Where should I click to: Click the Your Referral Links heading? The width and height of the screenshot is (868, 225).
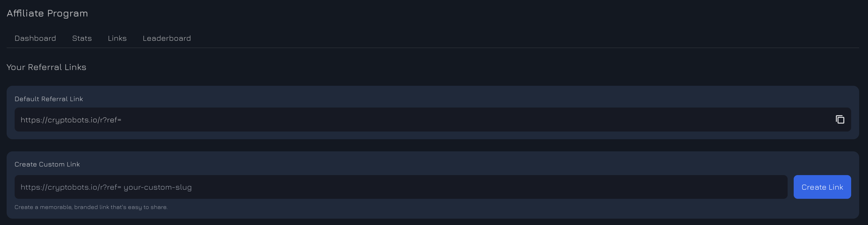[x=46, y=67]
